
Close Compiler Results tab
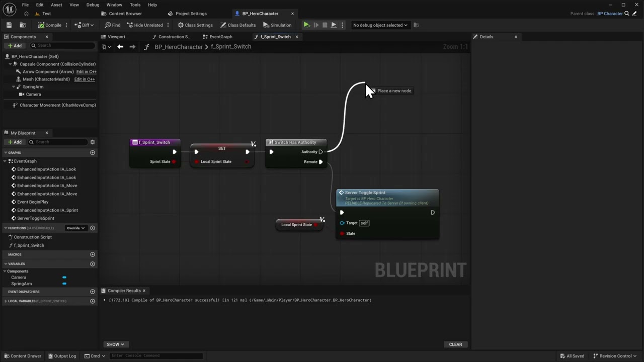click(144, 291)
